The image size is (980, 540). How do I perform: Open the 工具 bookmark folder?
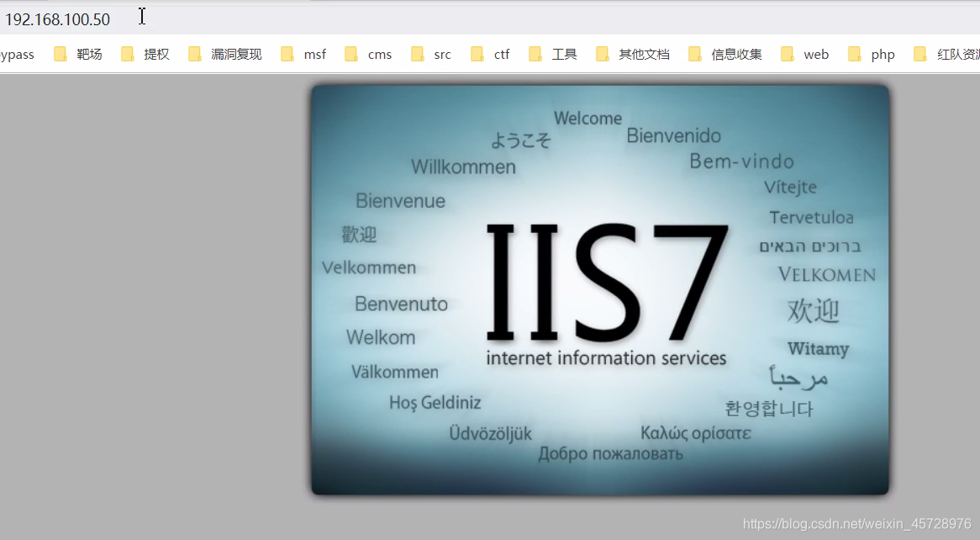pyautogui.click(x=552, y=55)
